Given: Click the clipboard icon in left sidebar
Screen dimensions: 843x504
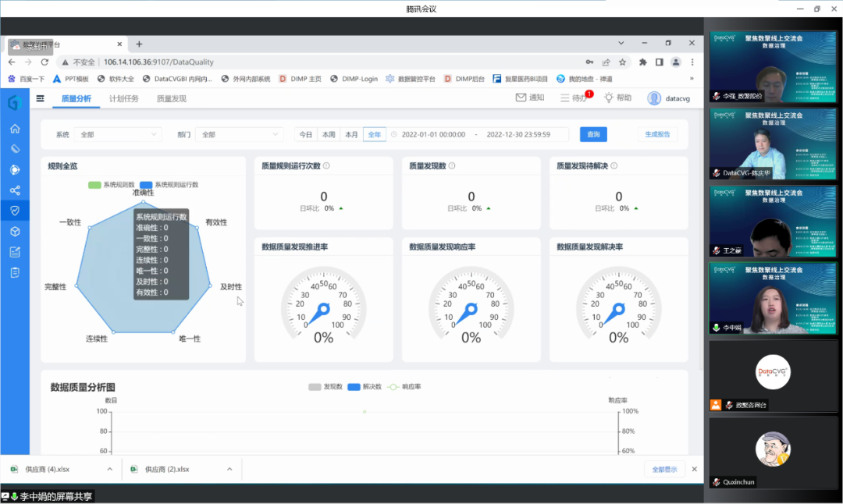Looking at the screenshot, I should tap(14, 272).
